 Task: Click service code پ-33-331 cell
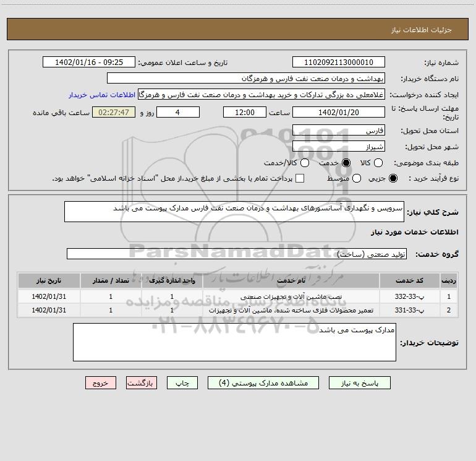(x=409, y=310)
